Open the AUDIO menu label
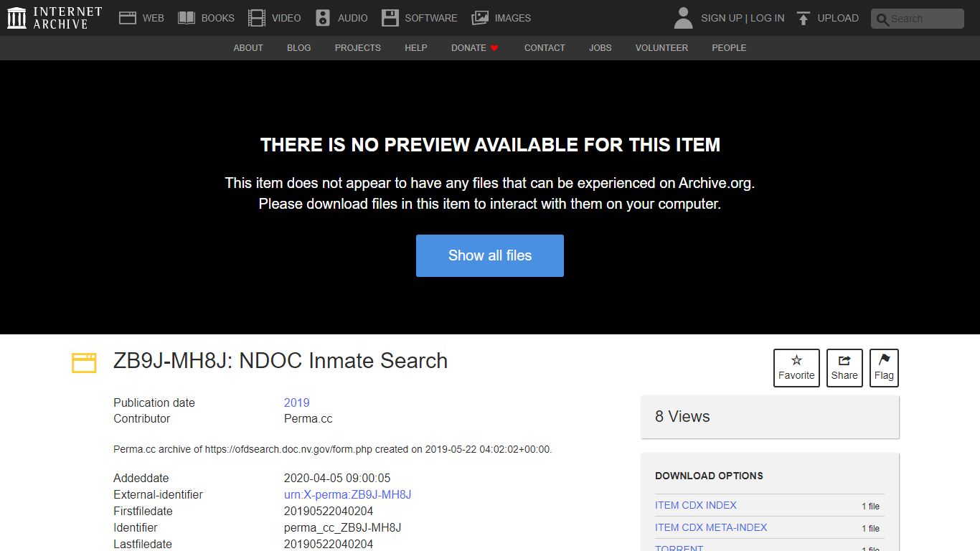Screen dimensions: 980x551 [x=353, y=18]
